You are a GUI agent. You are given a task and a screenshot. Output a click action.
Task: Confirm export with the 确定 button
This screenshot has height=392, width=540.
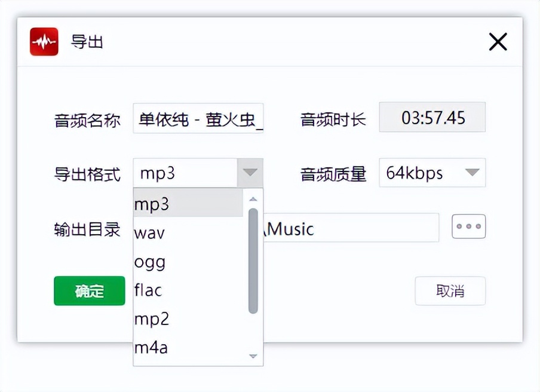tap(89, 291)
